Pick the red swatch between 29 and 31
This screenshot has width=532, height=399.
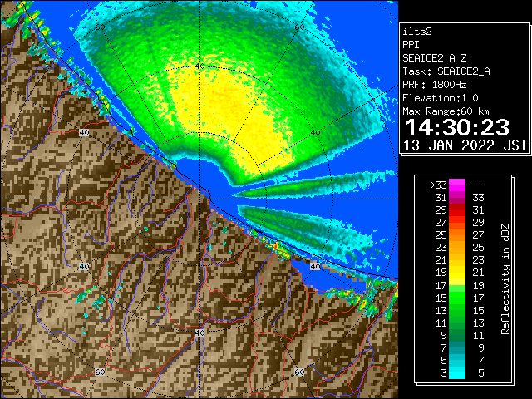click(x=457, y=210)
